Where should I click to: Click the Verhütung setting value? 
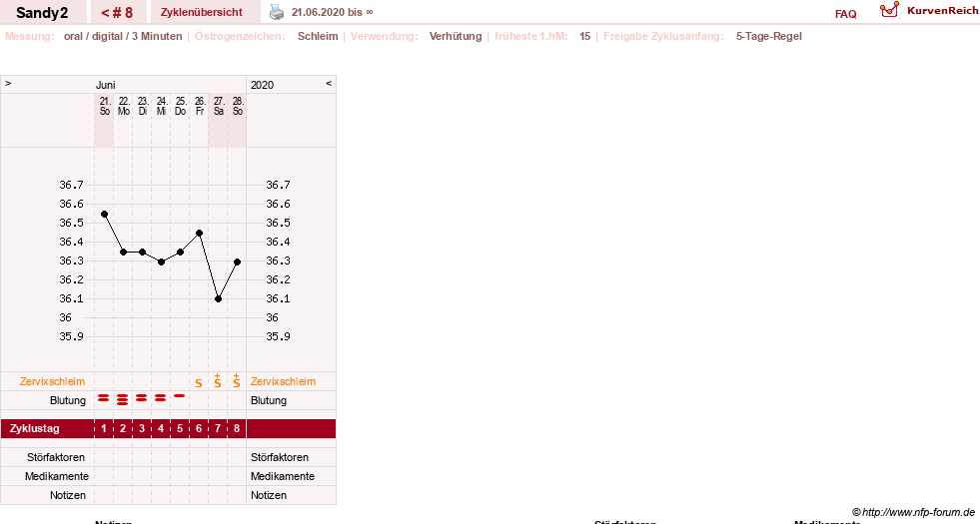[456, 36]
